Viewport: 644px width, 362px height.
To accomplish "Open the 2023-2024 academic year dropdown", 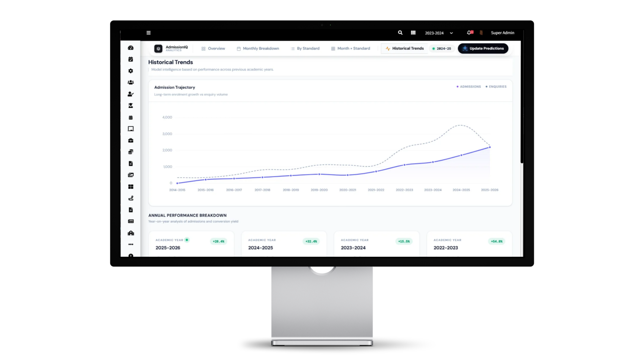I will point(439,33).
